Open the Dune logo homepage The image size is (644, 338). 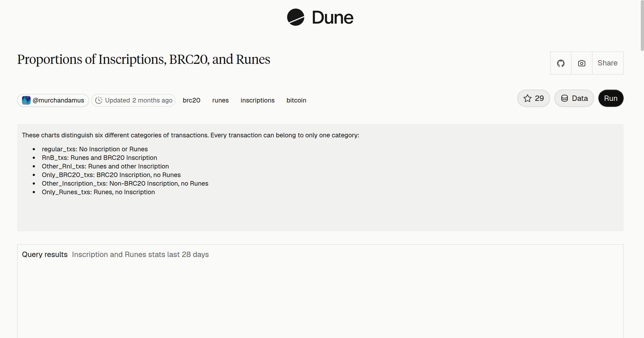[320, 17]
